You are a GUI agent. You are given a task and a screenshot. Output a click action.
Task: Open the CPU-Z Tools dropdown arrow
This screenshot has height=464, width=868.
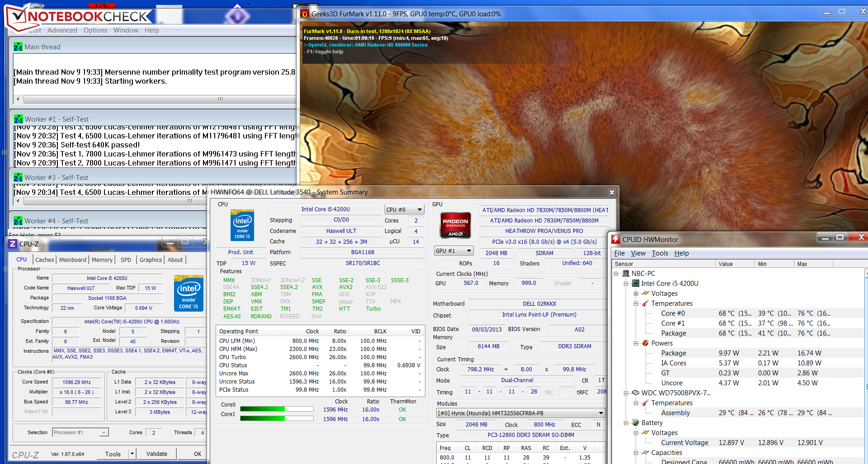[132, 454]
